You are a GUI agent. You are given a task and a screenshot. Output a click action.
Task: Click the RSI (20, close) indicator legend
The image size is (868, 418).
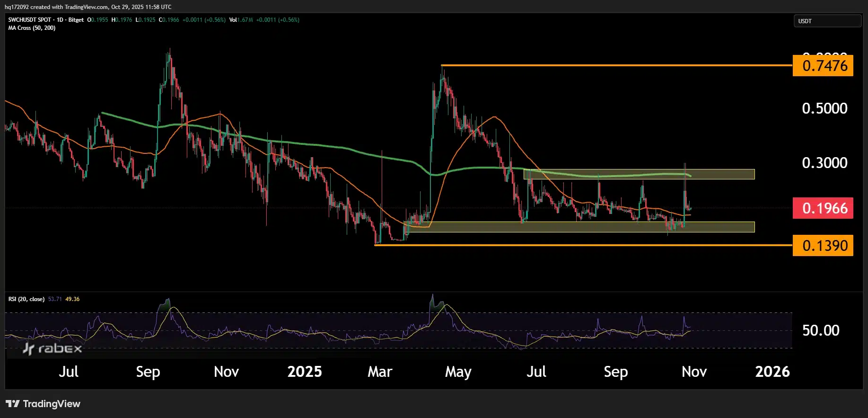coord(26,299)
